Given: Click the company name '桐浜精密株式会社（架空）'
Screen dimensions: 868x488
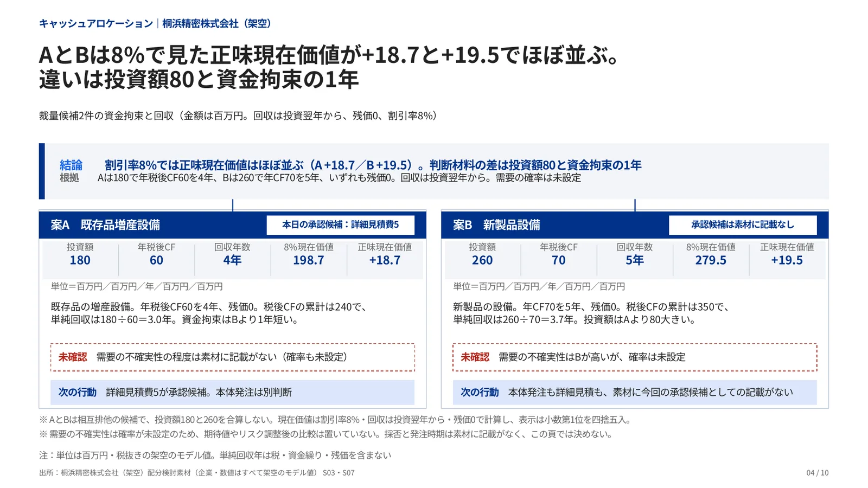Looking at the screenshot, I should pyautogui.click(x=218, y=23).
